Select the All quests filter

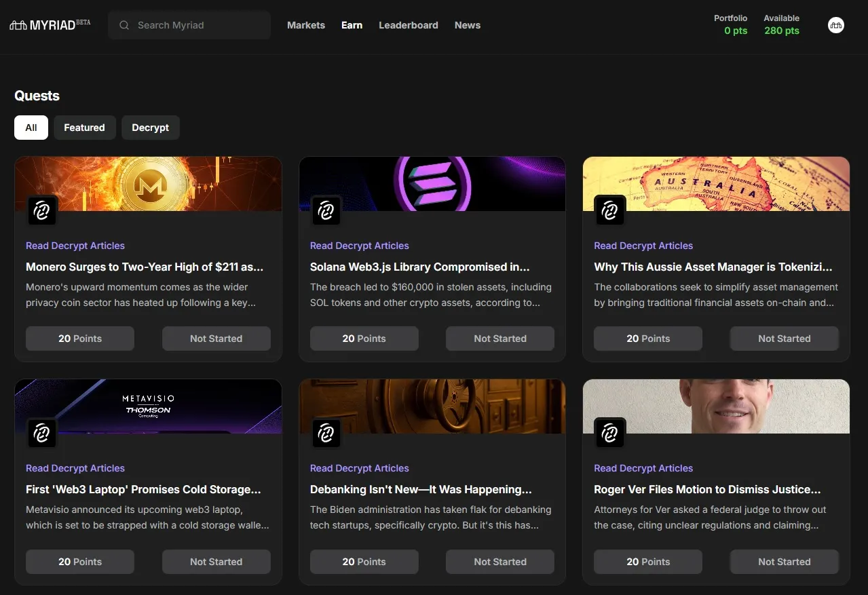(x=31, y=128)
